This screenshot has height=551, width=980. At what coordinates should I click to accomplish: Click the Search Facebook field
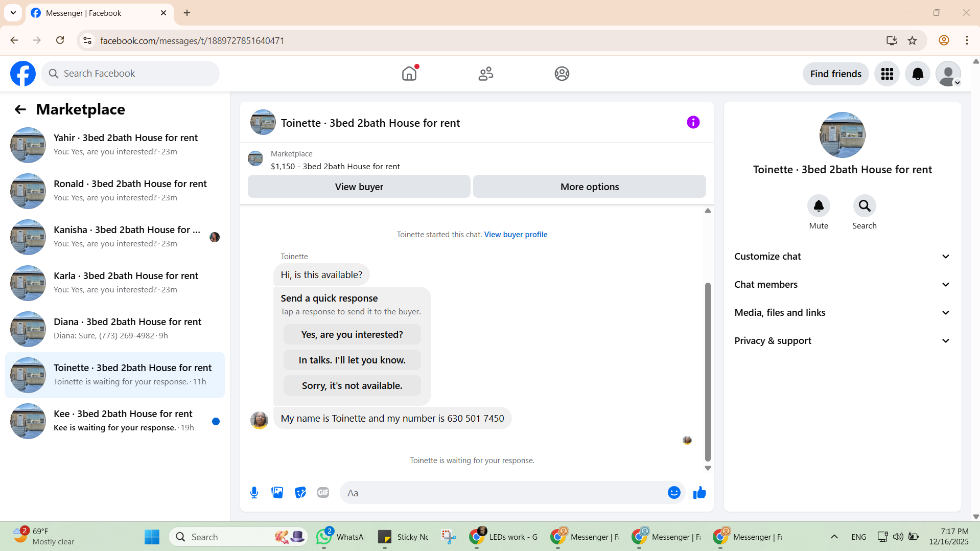point(130,74)
